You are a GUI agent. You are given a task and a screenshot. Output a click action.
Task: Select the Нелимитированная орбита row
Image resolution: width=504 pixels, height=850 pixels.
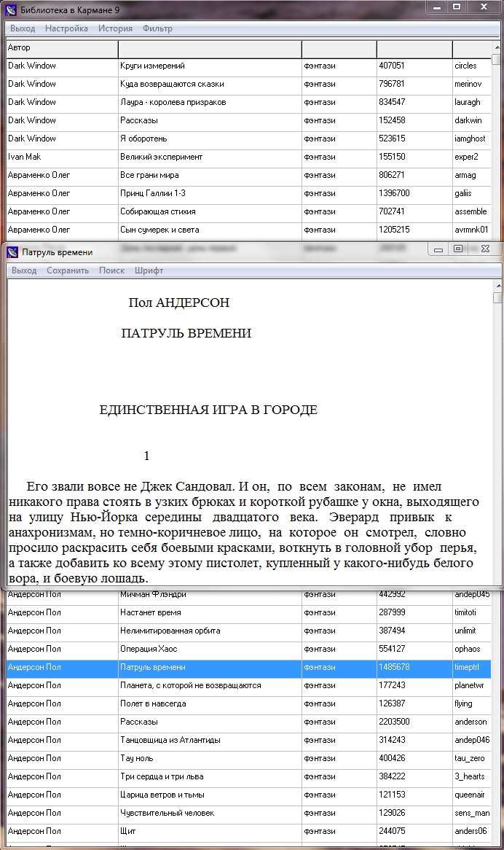[x=248, y=631]
